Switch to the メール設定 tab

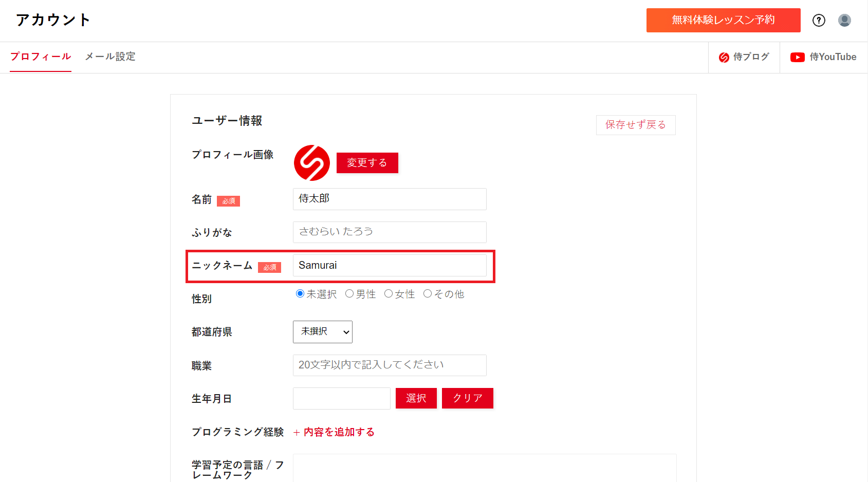pyautogui.click(x=110, y=57)
